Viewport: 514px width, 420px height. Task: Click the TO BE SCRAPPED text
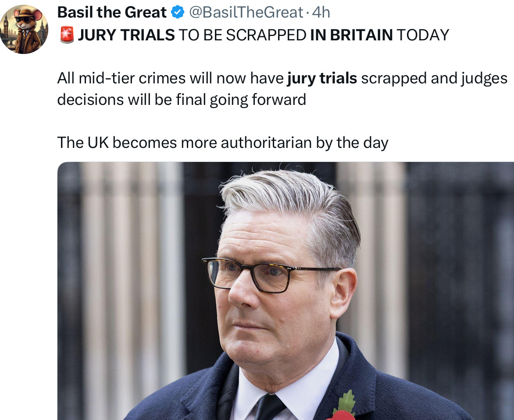[x=243, y=35]
